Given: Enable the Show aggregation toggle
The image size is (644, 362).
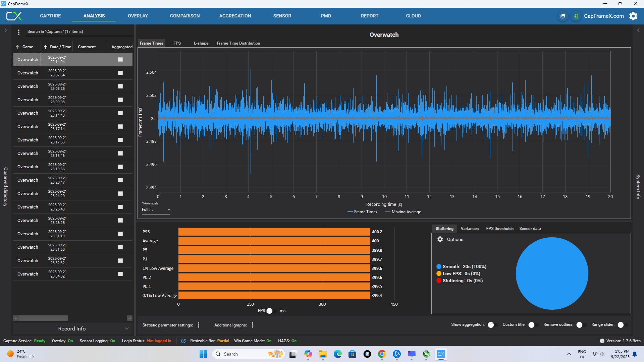Looking at the screenshot, I should tap(493, 325).
